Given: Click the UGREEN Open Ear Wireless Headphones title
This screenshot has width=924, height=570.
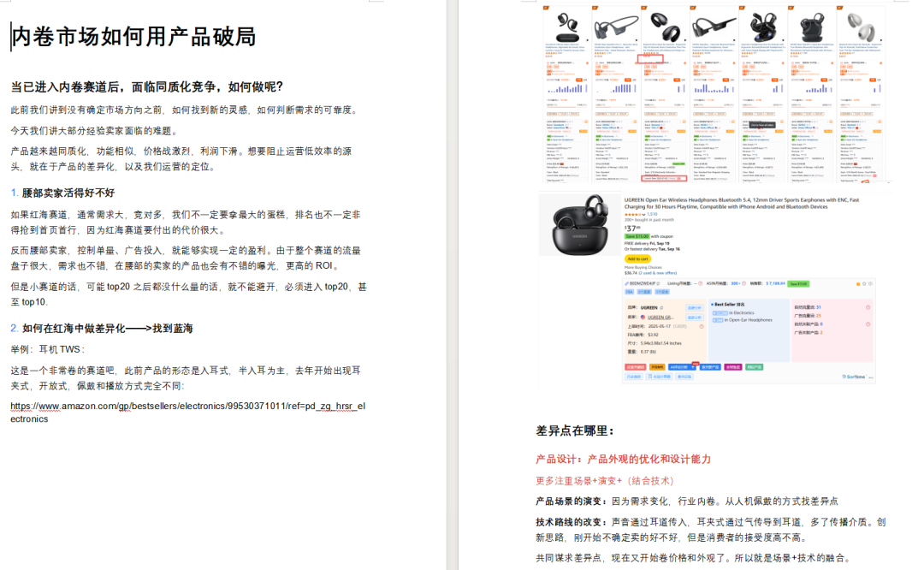Looking at the screenshot, I should [x=741, y=204].
